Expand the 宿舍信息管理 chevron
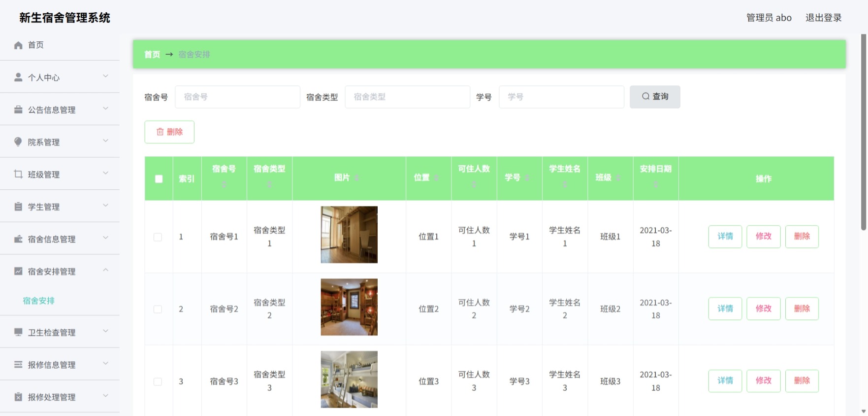Viewport: 868px width, 416px height. [x=105, y=238]
